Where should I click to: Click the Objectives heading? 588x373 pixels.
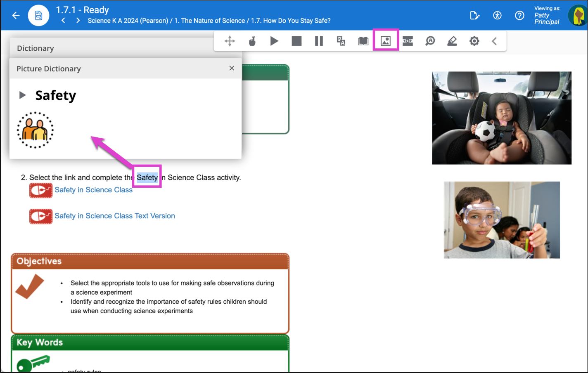tap(39, 261)
